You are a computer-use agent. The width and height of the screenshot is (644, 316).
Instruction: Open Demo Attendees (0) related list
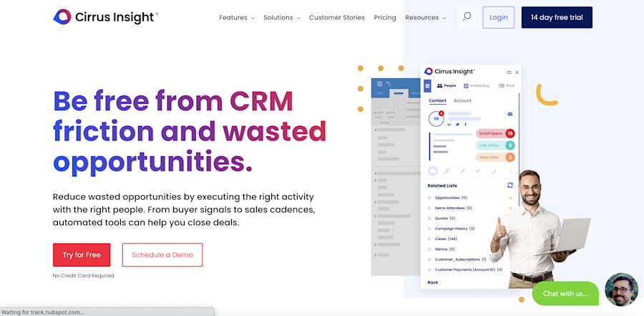pyautogui.click(x=454, y=209)
